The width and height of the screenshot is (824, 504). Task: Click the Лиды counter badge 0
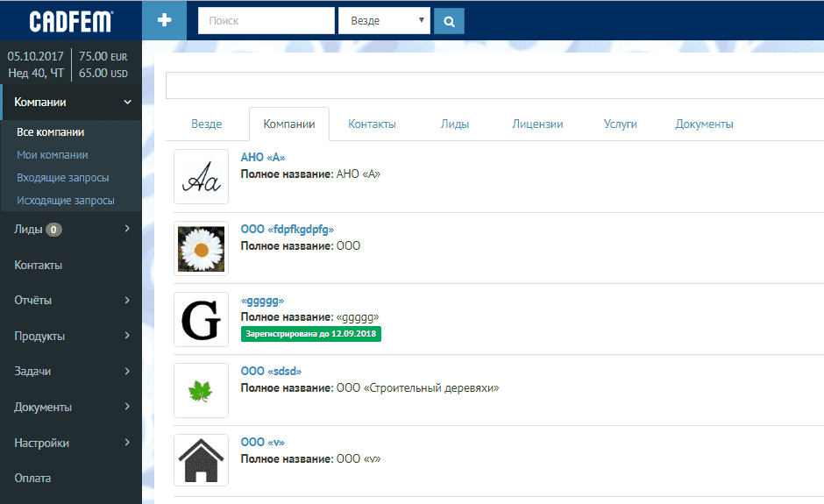tap(53, 230)
